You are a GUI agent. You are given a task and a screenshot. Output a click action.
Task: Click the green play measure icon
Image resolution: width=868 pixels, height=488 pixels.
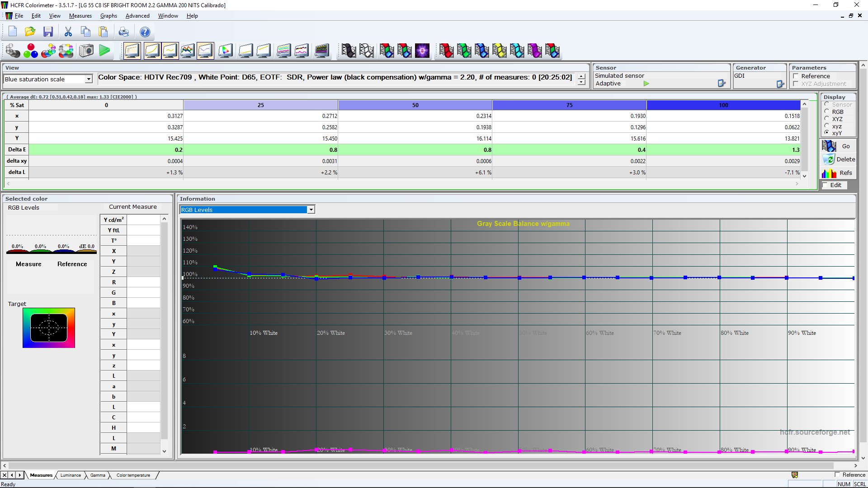click(x=104, y=51)
